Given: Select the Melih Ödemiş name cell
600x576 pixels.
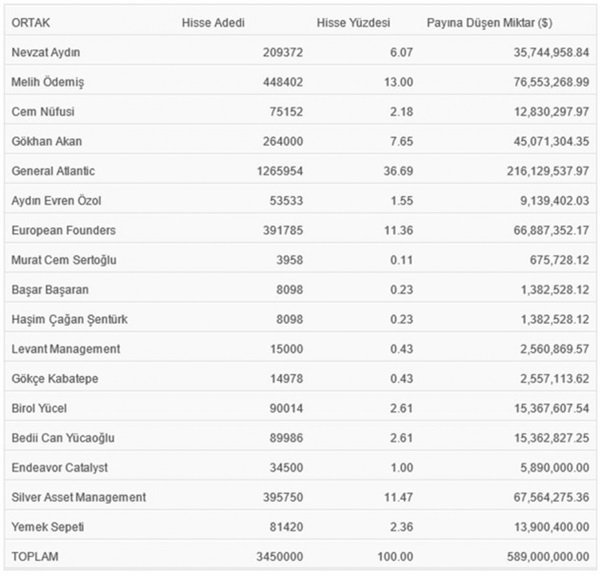Looking at the screenshot, I should point(48,81).
